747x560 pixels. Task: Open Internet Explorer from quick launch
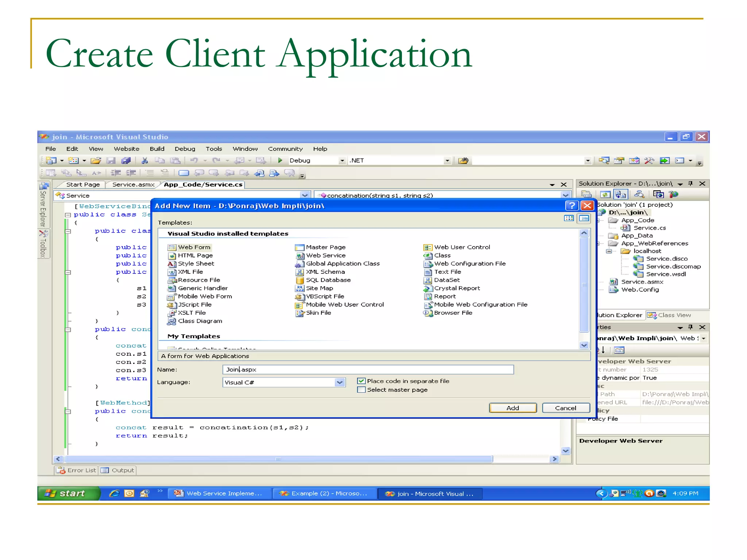(115, 493)
